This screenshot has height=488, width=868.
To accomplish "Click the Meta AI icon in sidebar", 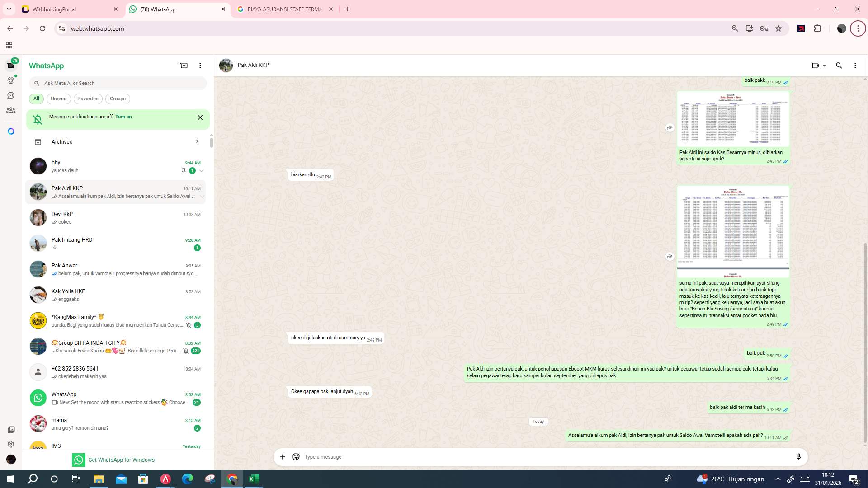I will (x=11, y=131).
